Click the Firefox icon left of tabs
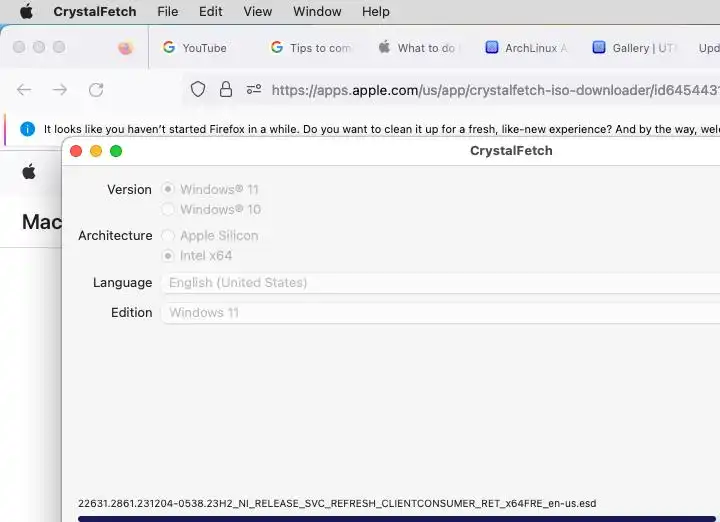The width and height of the screenshot is (720, 522). pyautogui.click(x=125, y=48)
